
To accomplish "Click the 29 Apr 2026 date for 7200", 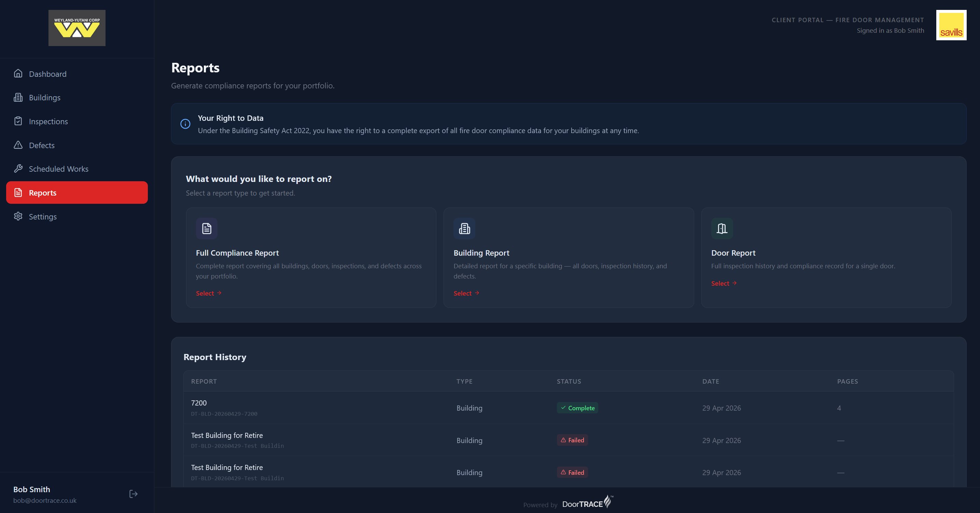I will pos(721,408).
